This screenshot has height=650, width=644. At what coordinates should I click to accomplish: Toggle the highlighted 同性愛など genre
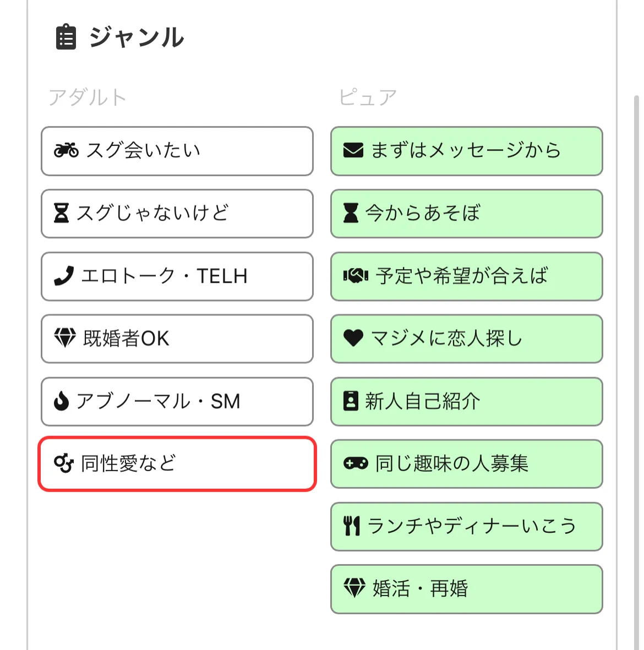pos(176,464)
